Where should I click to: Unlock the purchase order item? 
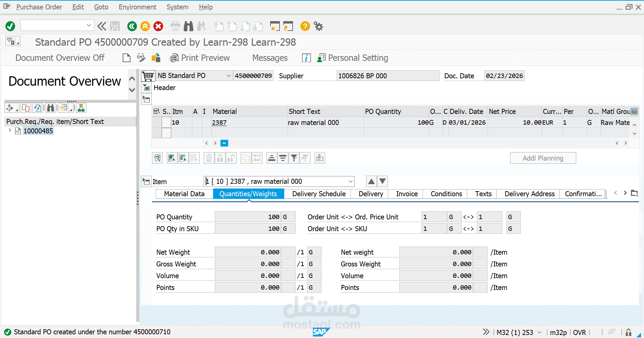point(231,158)
